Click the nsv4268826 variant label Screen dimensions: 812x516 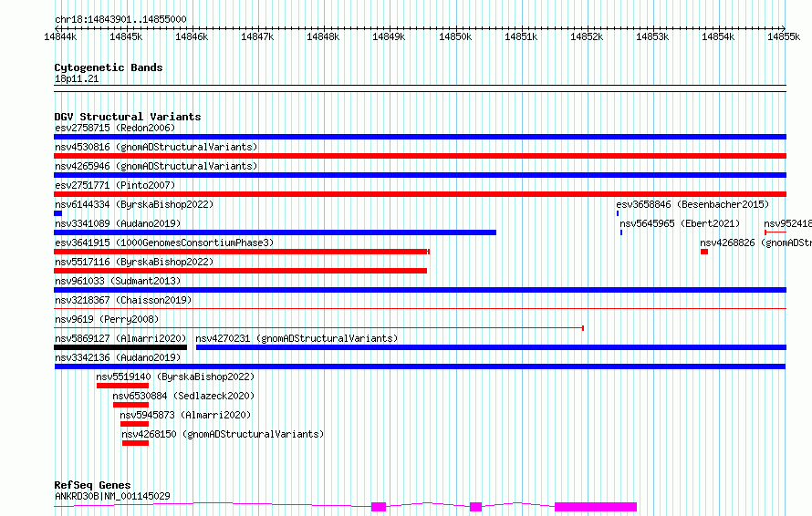755,243
